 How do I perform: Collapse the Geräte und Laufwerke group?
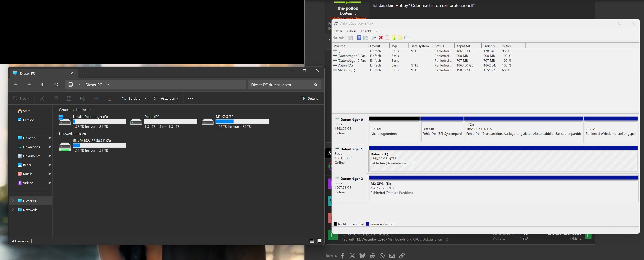56,110
